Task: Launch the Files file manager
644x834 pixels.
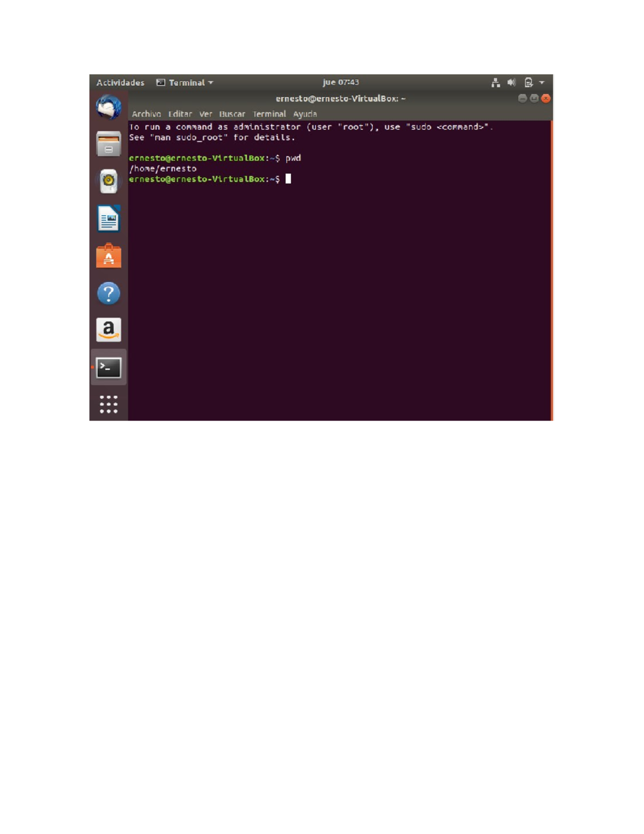Action: click(x=108, y=143)
